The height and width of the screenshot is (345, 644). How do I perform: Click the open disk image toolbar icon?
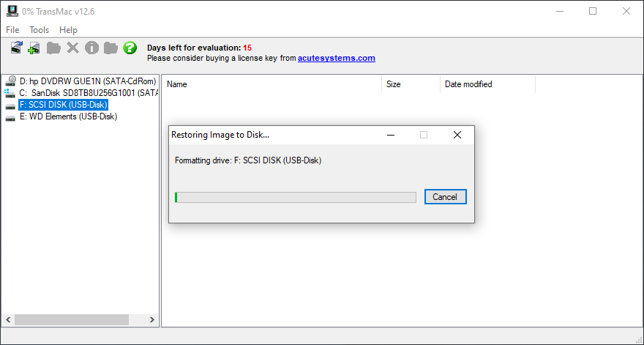(16, 48)
